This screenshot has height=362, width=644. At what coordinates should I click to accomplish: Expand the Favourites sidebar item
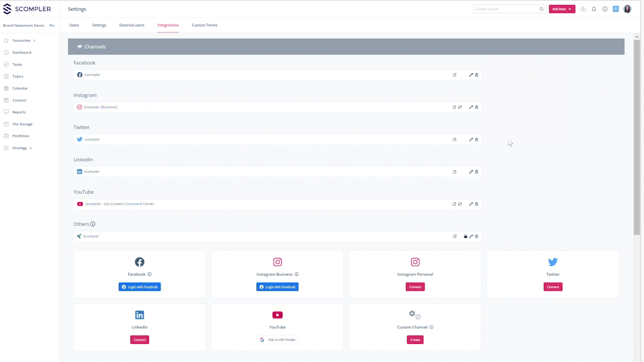tap(34, 41)
